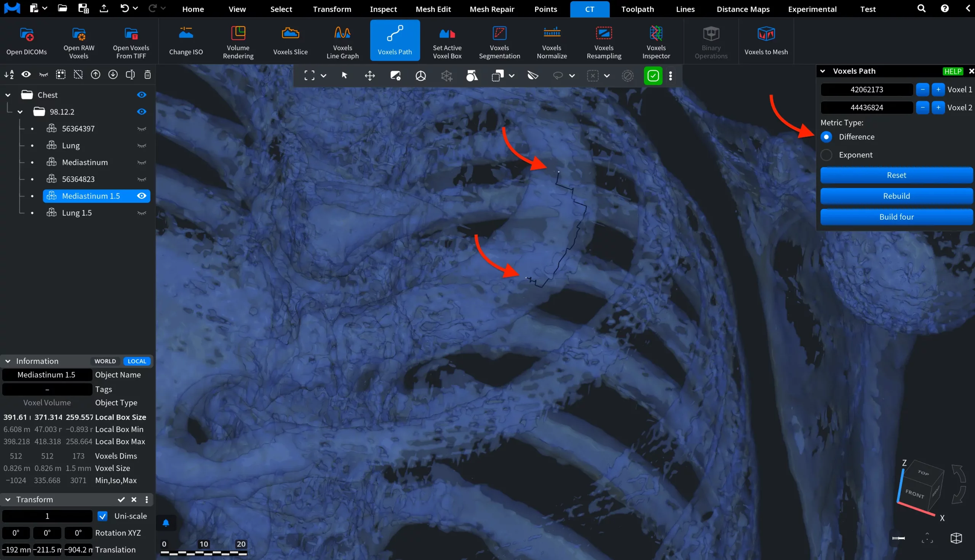Edit the Voxel 1 input field

(866, 89)
